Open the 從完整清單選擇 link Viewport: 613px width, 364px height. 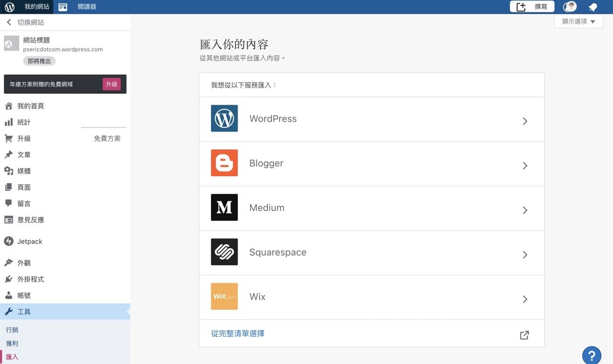[238, 333]
